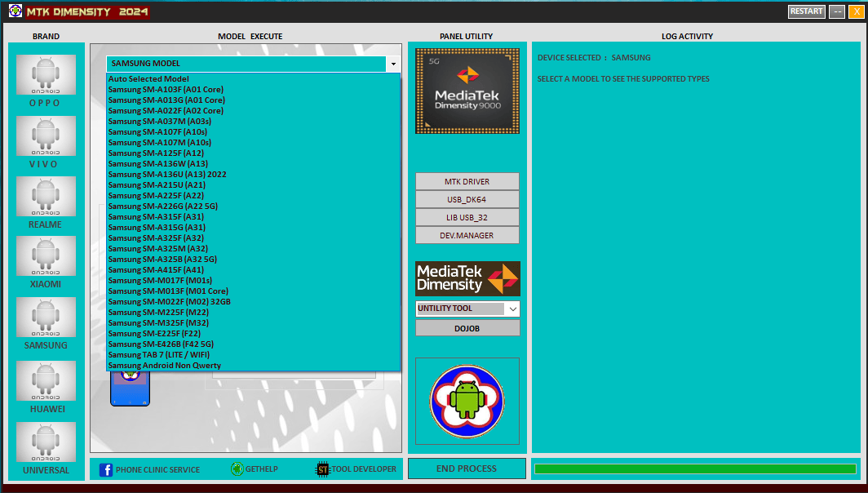Select the OPPO brand Android icon

pyautogui.click(x=46, y=75)
